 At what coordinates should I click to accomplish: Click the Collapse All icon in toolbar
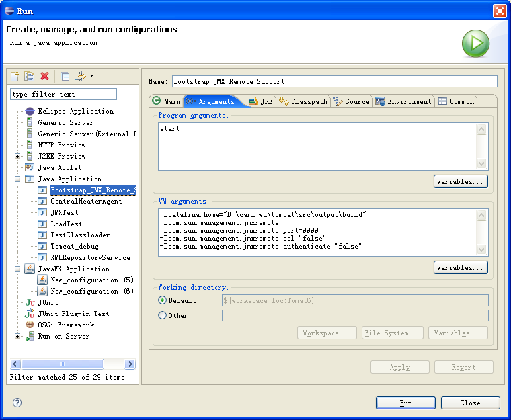point(65,77)
